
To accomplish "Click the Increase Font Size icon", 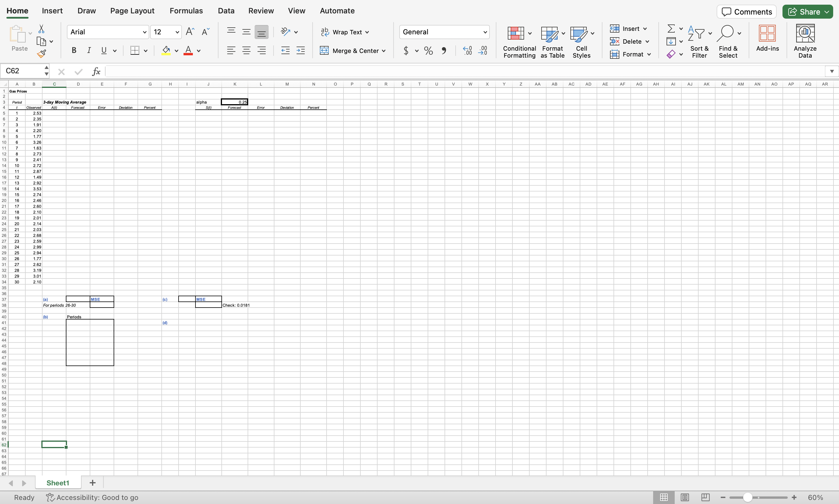I will click(190, 32).
